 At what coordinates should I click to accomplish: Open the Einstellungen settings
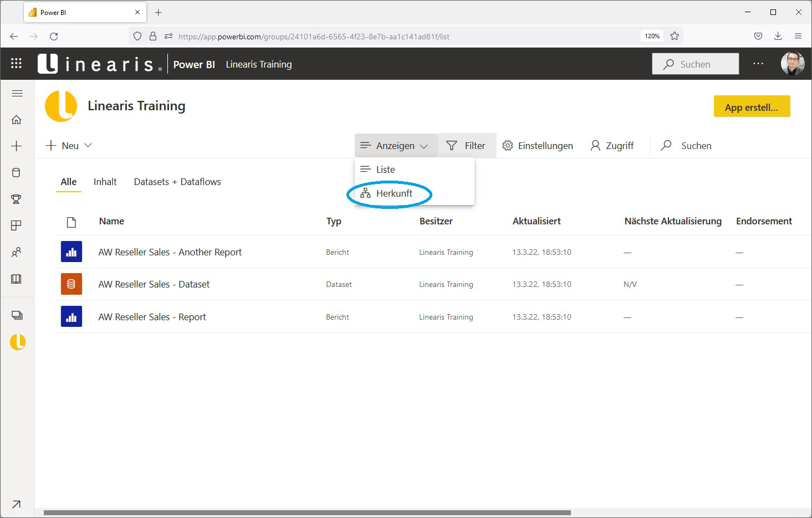point(537,145)
